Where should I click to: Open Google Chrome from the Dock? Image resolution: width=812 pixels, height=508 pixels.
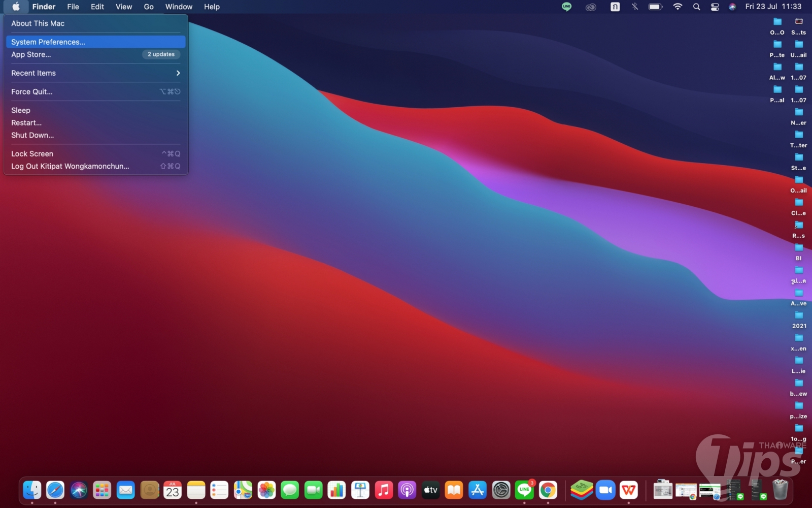click(548, 490)
